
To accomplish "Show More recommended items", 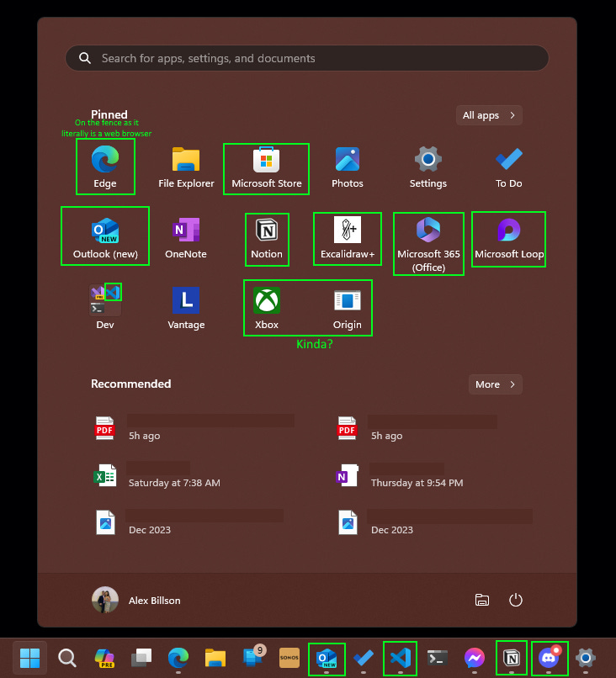I will [496, 384].
